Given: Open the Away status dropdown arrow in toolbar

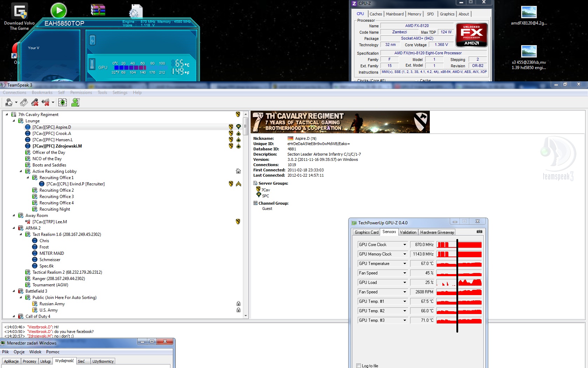Looking at the screenshot, I should [16, 102].
